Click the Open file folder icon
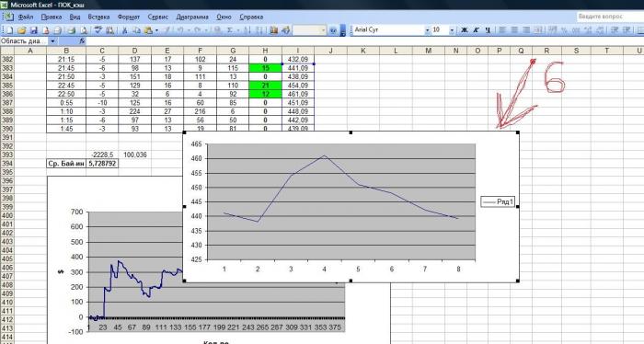The width and height of the screenshot is (644, 344). tap(22, 30)
